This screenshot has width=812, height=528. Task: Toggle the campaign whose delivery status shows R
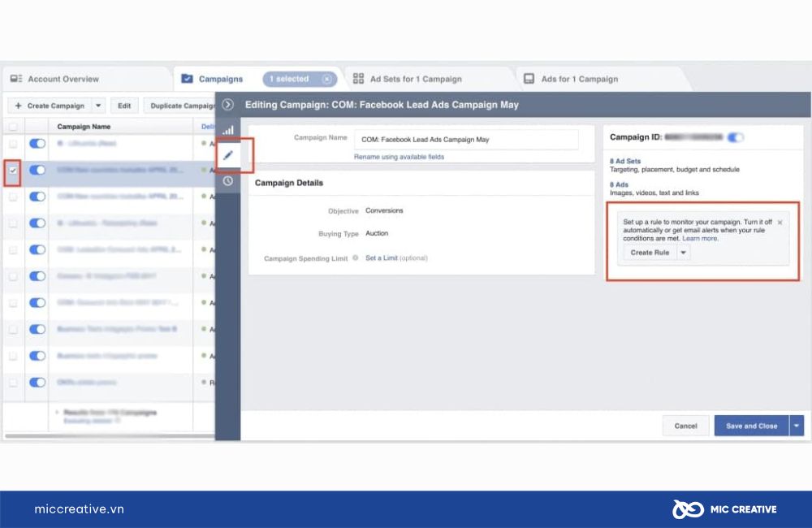[37, 383]
